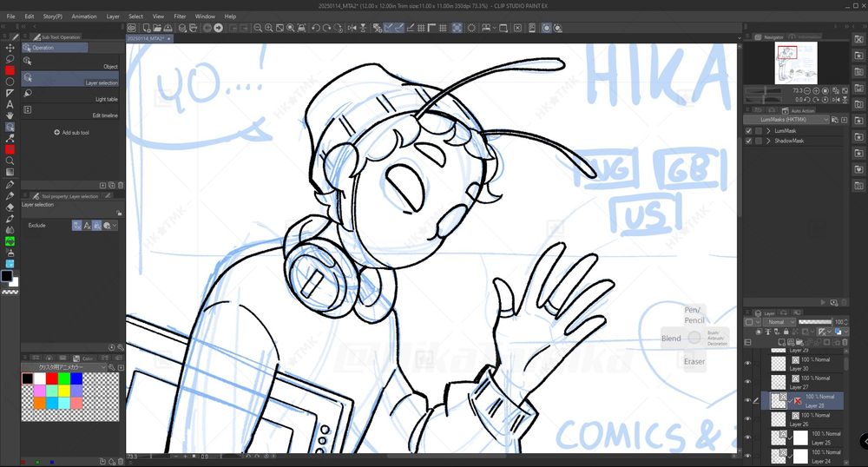Open the Animation menu
868x467 pixels.
[84, 16]
